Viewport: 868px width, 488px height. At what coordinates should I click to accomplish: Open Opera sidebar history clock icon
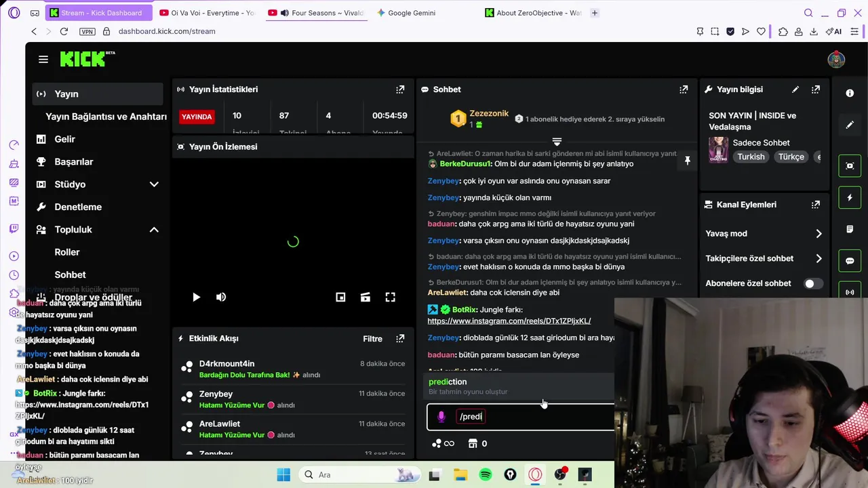click(14, 275)
